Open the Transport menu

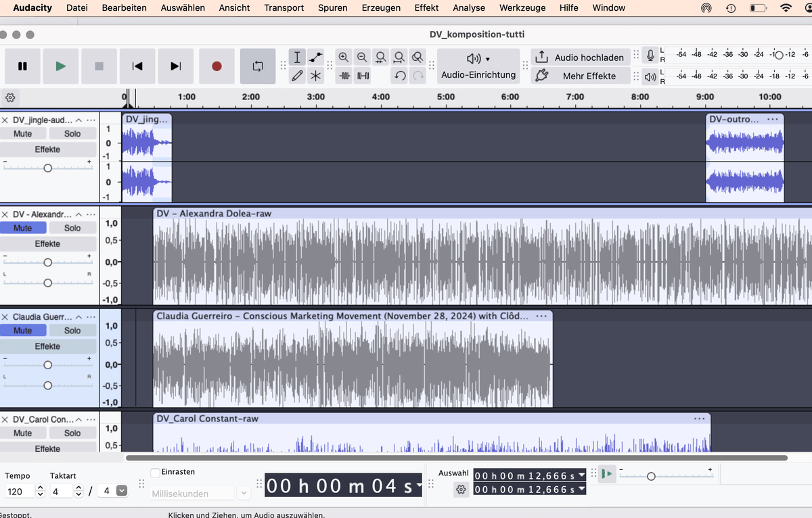[x=284, y=7]
